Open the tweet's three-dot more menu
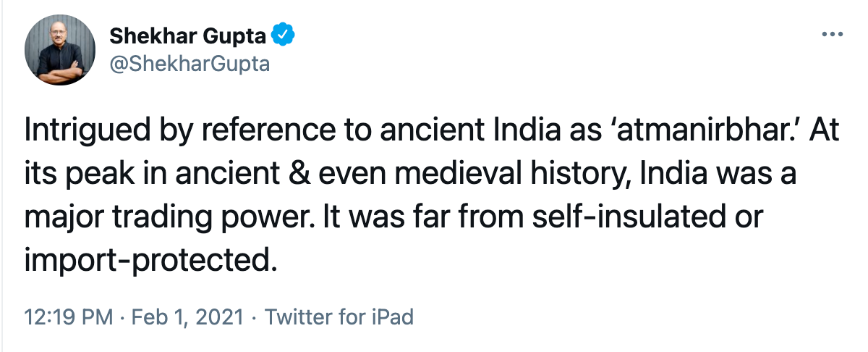 pos(833,34)
